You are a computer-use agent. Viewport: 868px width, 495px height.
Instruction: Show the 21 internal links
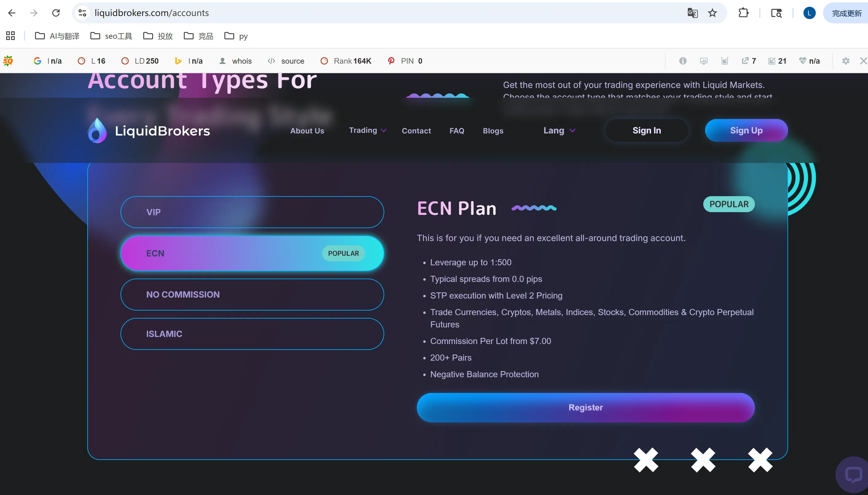[777, 61]
